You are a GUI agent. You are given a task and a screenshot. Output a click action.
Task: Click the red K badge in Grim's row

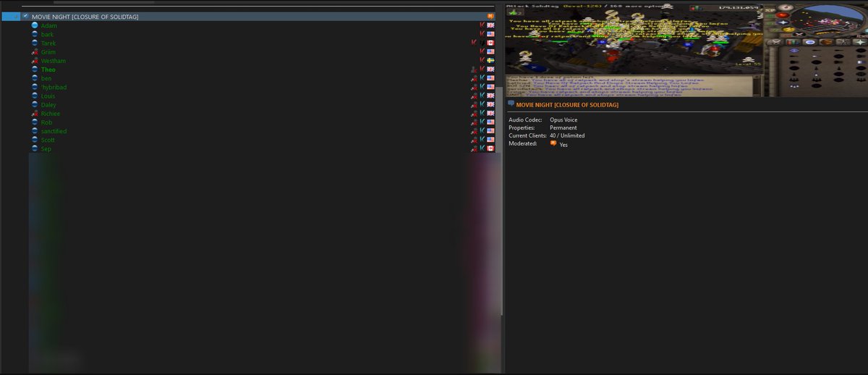click(482, 52)
